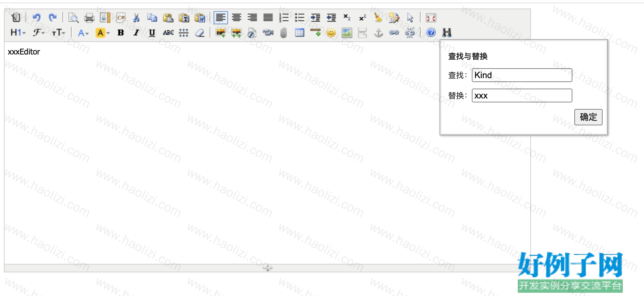This screenshot has height=296, width=644.
Task: Clean HTML code with broom icon
Action: (378, 17)
